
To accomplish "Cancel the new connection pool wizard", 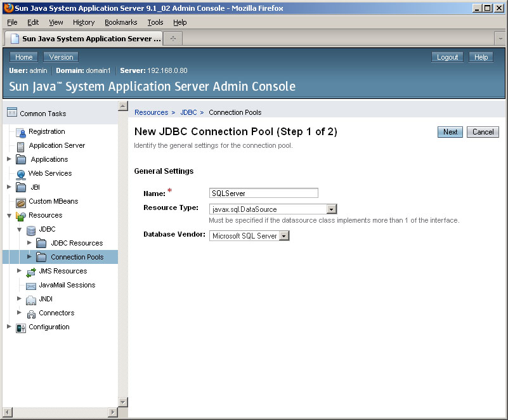I will pos(483,132).
